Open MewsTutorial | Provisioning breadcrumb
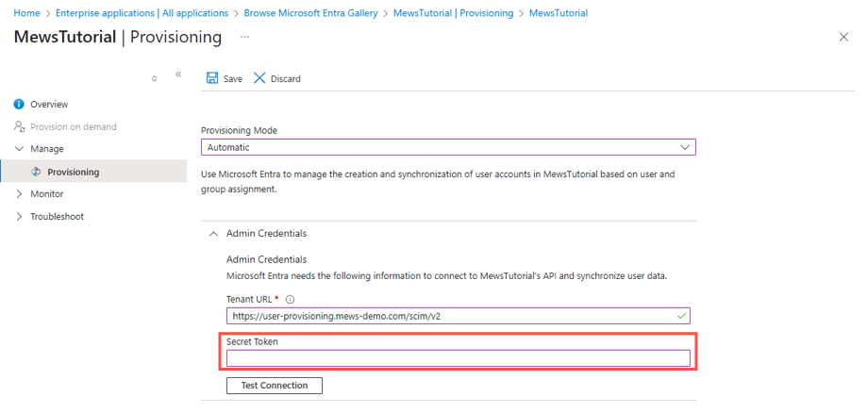The width and height of the screenshot is (868, 413). [x=454, y=12]
